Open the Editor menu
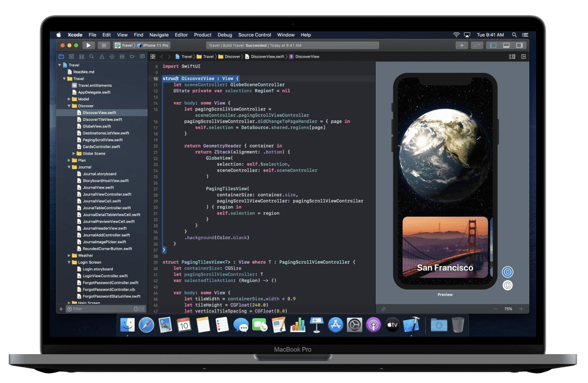 (181, 35)
